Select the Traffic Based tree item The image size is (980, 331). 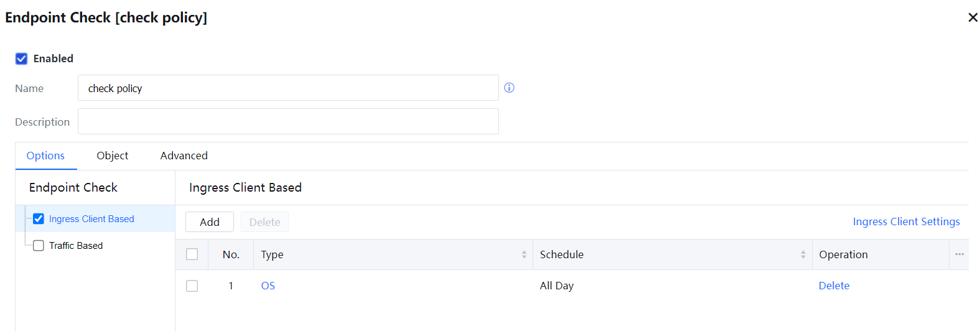click(76, 246)
